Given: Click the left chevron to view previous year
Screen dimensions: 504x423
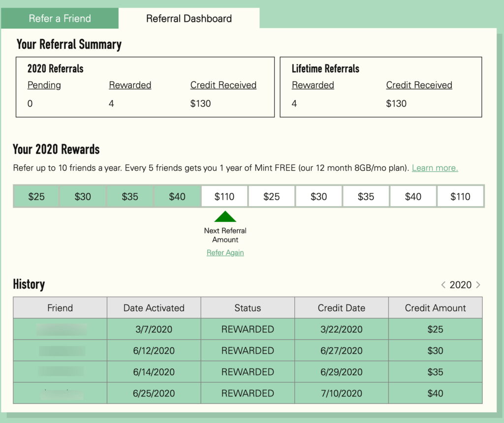Looking at the screenshot, I should tap(443, 284).
